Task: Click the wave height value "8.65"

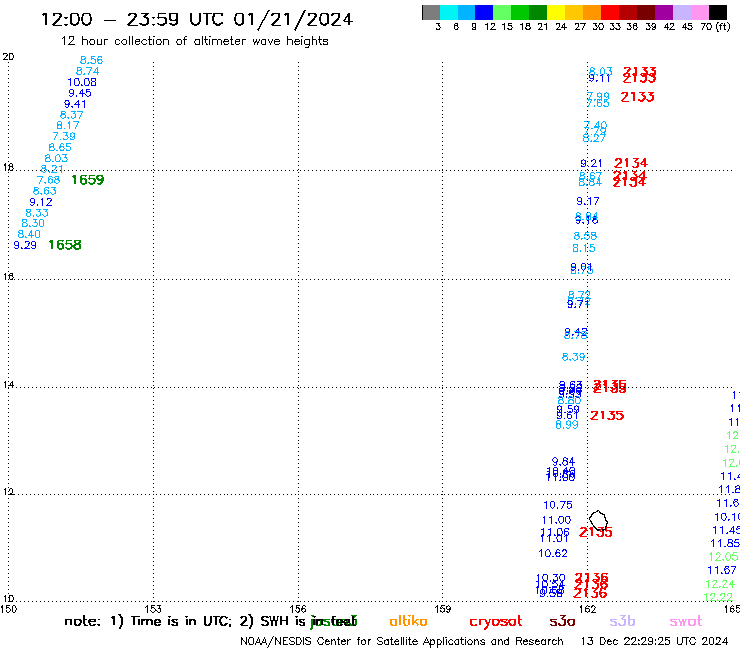Action: 60,147
